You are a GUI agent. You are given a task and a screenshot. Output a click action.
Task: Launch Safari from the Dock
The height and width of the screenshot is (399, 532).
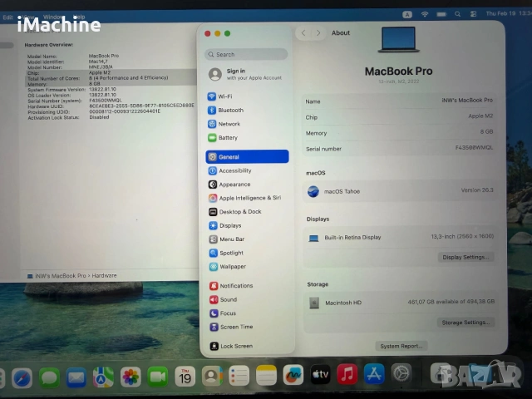click(x=22, y=377)
